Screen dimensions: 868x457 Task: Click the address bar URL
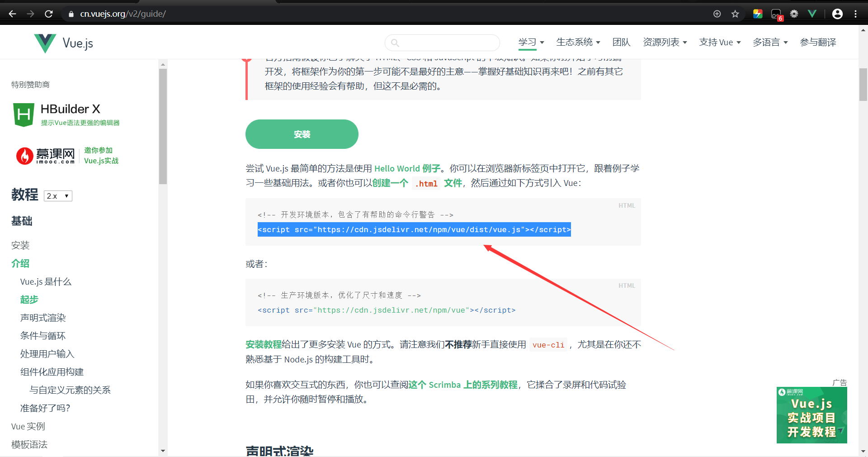click(x=123, y=14)
